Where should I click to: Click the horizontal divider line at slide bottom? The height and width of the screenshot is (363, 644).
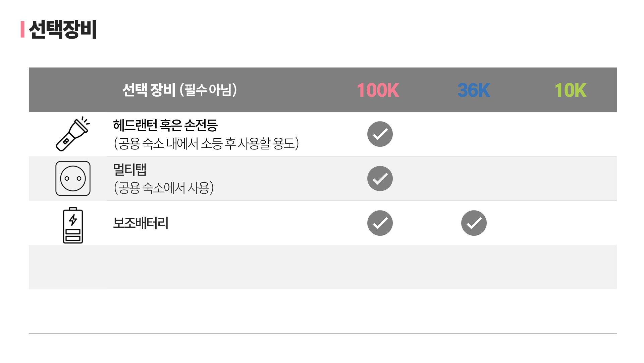(x=323, y=333)
